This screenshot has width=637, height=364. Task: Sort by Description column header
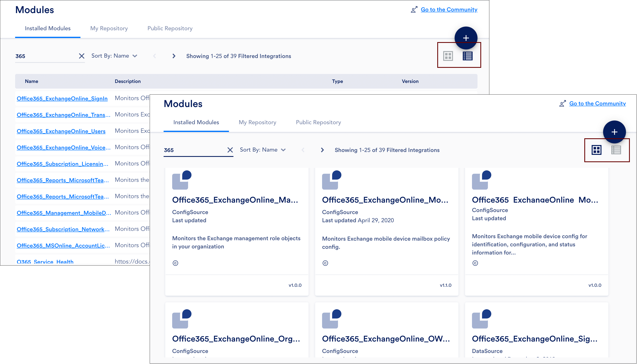128,81
